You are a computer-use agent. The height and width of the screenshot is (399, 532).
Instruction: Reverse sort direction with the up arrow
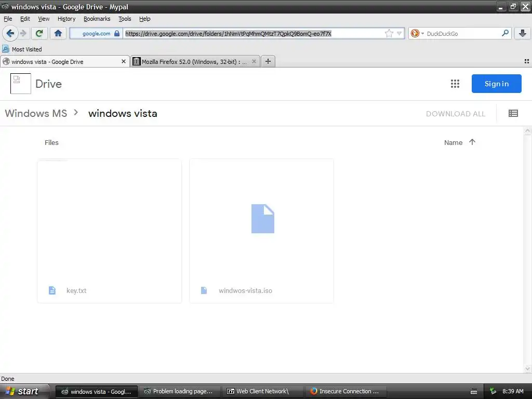(472, 142)
